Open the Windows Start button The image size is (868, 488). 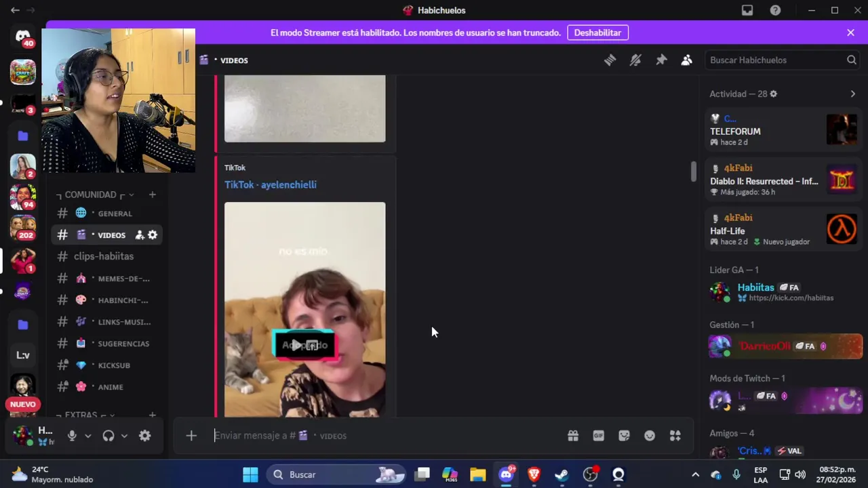pyautogui.click(x=250, y=474)
